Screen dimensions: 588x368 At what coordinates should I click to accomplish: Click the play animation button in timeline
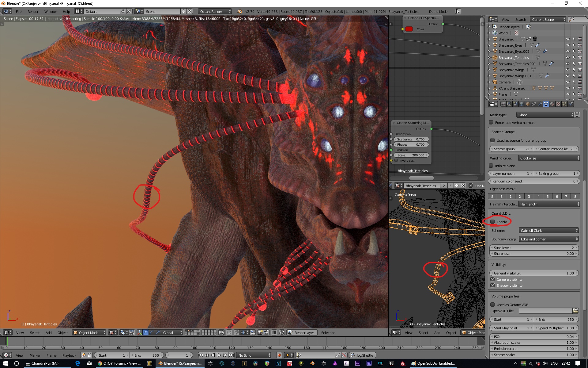coord(219,355)
